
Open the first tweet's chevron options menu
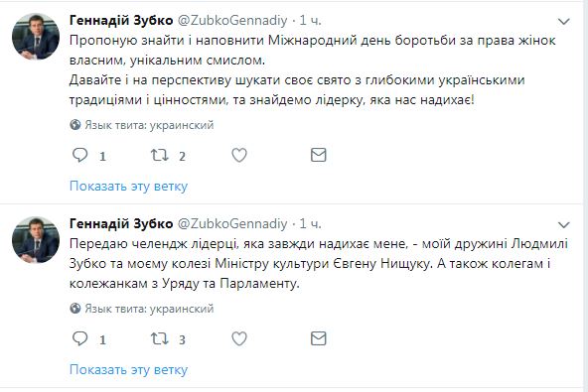click(563, 22)
